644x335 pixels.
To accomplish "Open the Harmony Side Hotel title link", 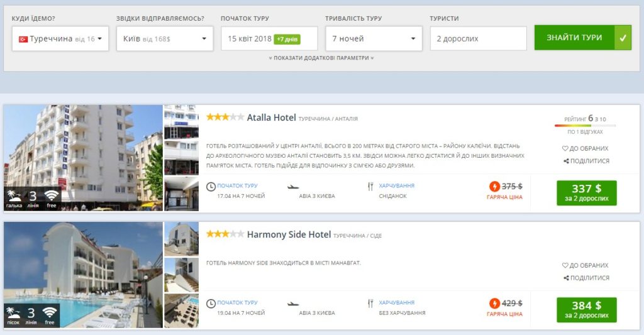I will [289, 234].
